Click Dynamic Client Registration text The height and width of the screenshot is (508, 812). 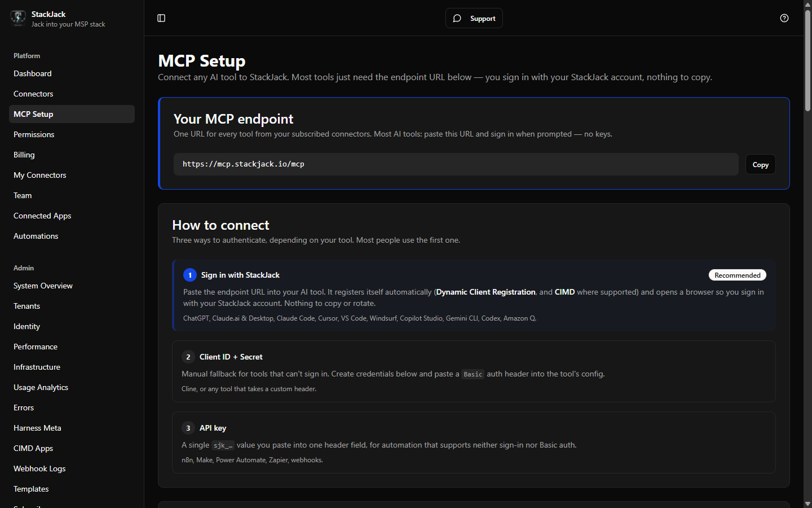click(x=486, y=292)
